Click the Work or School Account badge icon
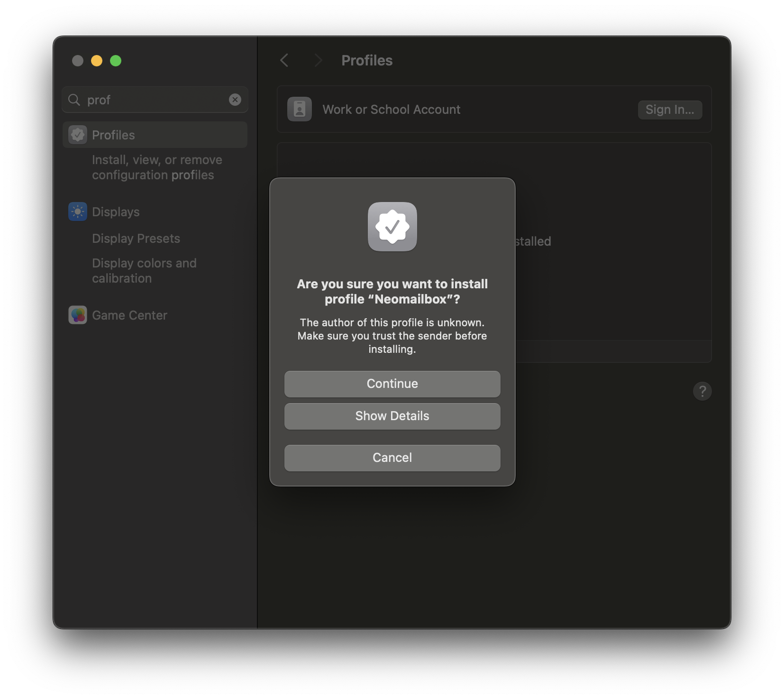This screenshot has width=784, height=699. 300,109
